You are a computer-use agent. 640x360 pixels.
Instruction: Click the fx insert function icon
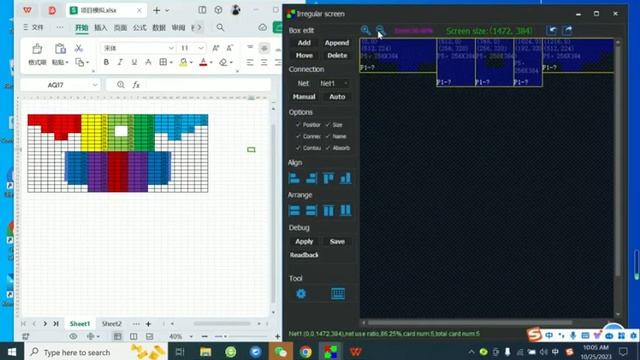[136, 85]
